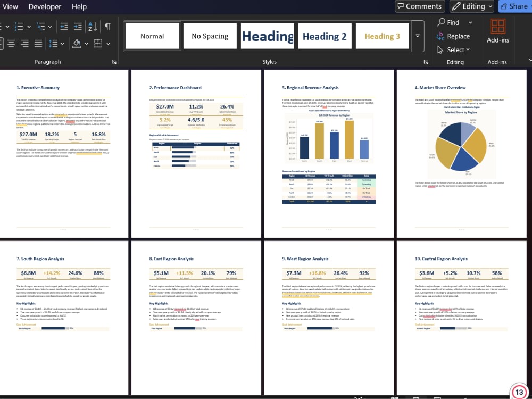This screenshot has height=399, width=532.
Task: Open the numbering list dropdown arrow
Action: click(29, 27)
